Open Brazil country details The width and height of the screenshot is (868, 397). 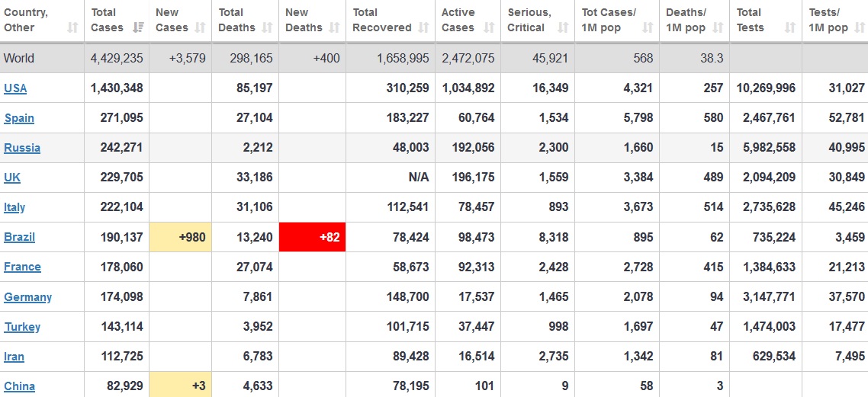click(19, 237)
